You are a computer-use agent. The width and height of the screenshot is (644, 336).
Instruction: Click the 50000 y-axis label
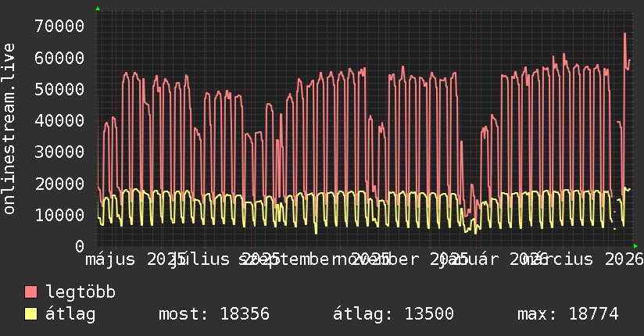pos(59,89)
